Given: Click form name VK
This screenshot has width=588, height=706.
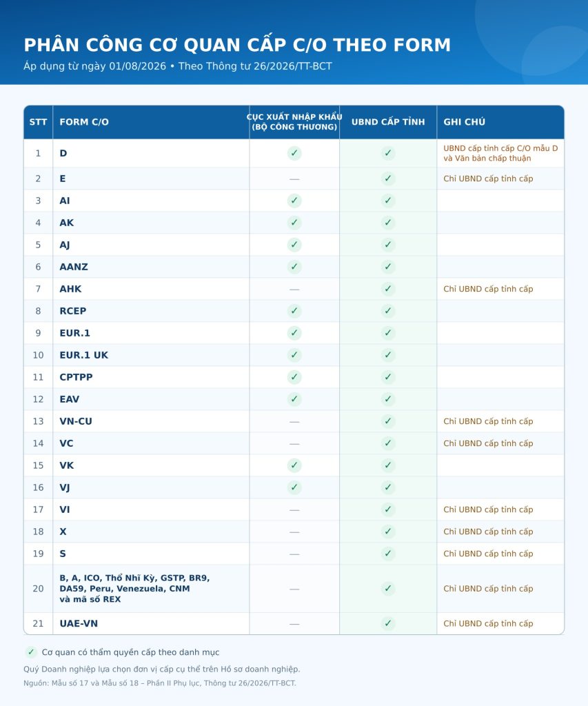Looking at the screenshot, I should click(x=67, y=465).
